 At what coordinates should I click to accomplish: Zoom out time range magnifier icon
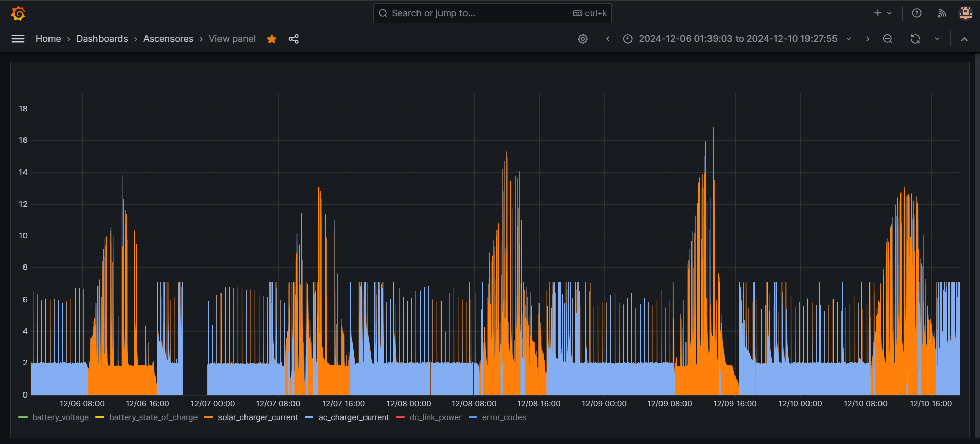[x=888, y=39]
